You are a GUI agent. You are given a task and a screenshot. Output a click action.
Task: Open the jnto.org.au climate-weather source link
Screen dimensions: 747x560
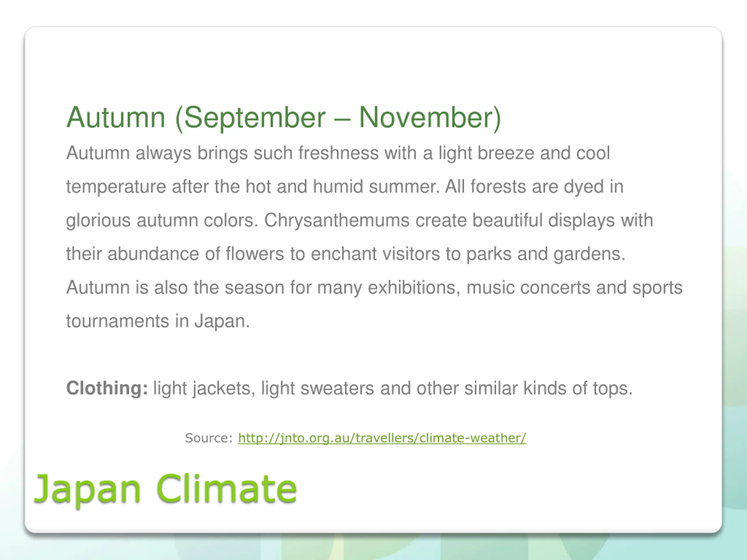click(382, 438)
